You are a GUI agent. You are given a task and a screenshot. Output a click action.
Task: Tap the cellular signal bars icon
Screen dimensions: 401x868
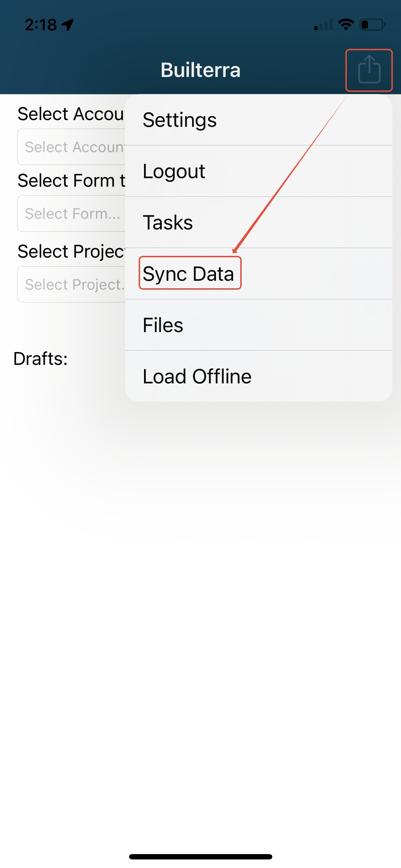323,25
